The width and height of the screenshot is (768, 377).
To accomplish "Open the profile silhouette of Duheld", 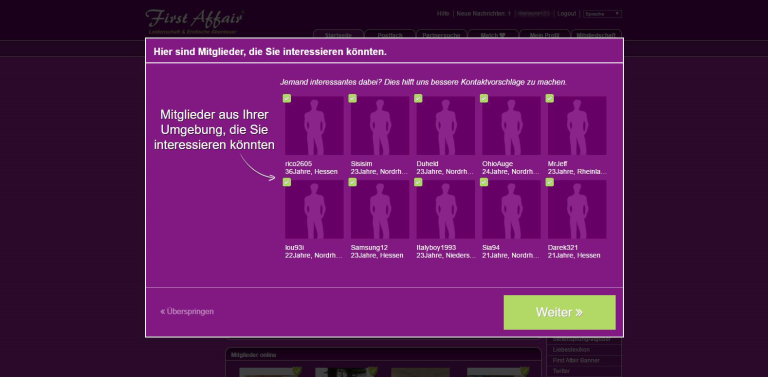I will pyautogui.click(x=446, y=126).
